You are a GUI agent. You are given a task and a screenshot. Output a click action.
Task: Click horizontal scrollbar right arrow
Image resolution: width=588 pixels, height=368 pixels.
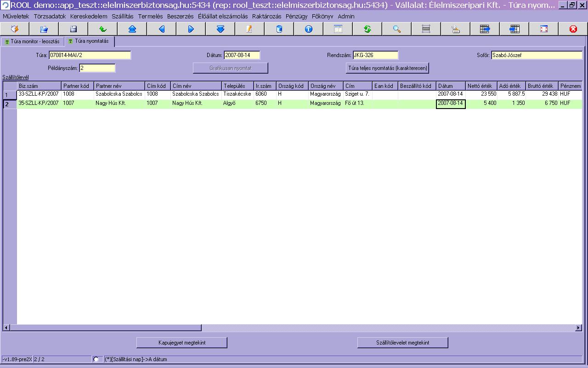578,328
